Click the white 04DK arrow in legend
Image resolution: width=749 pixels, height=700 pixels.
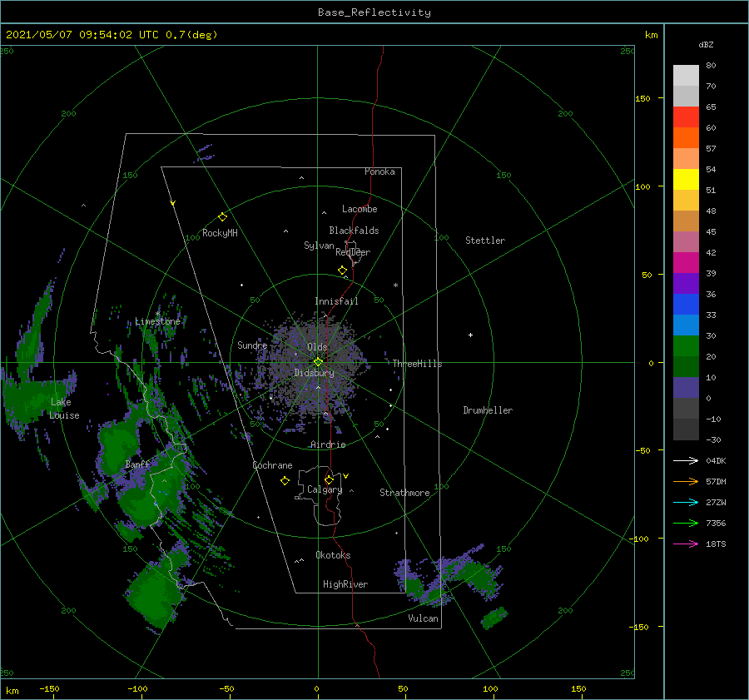pyautogui.click(x=686, y=460)
